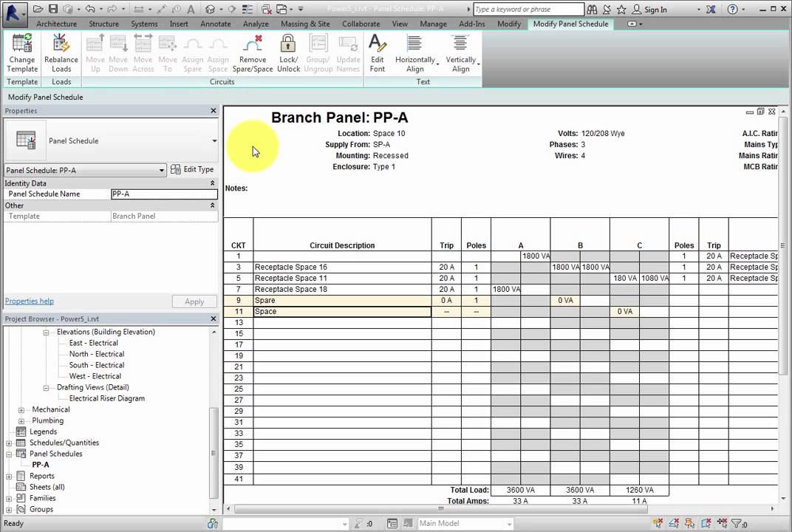Click the Help question mark icon

[732, 9]
